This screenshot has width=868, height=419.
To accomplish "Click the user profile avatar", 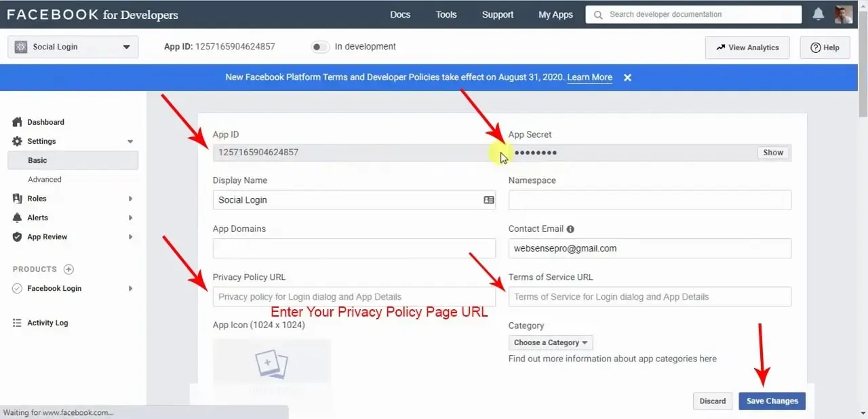I will pyautogui.click(x=844, y=14).
